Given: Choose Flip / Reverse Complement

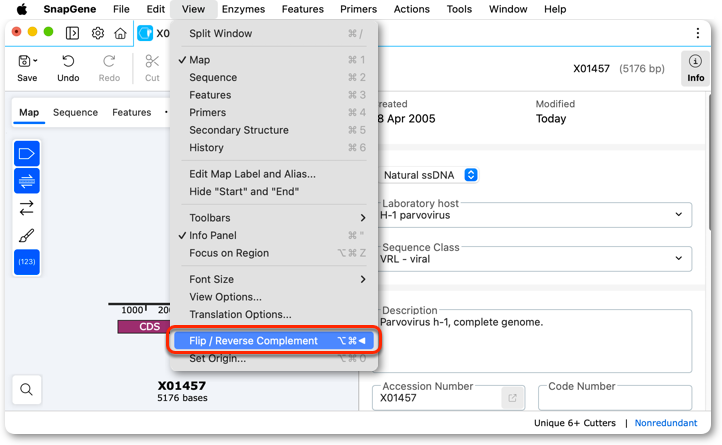Looking at the screenshot, I should [x=274, y=341].
